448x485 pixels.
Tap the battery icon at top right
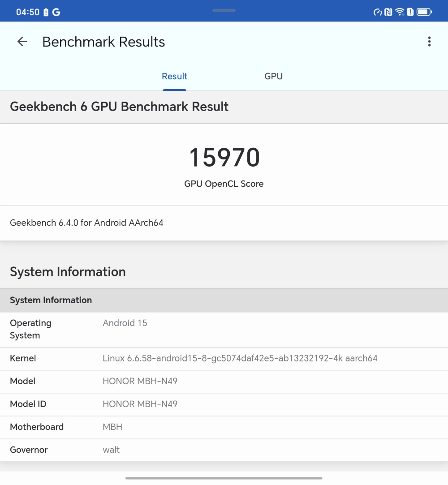(x=424, y=12)
